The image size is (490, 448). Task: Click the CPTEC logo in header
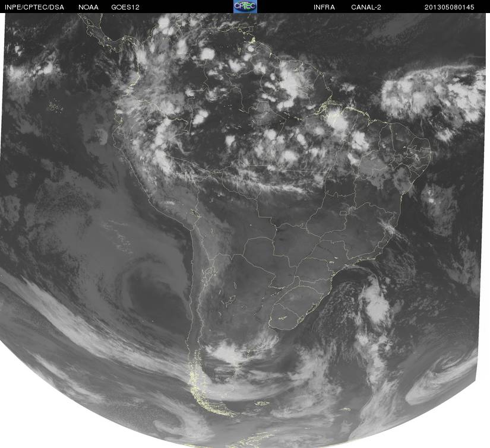(245, 7)
